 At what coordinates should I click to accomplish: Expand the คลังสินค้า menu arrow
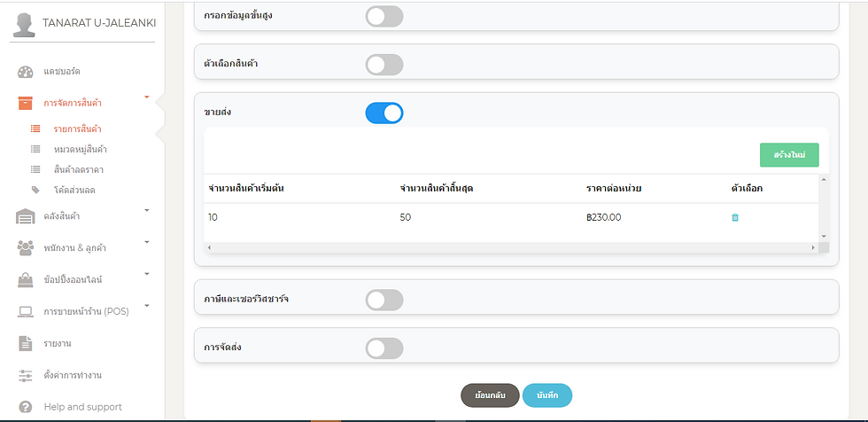pyautogui.click(x=147, y=210)
